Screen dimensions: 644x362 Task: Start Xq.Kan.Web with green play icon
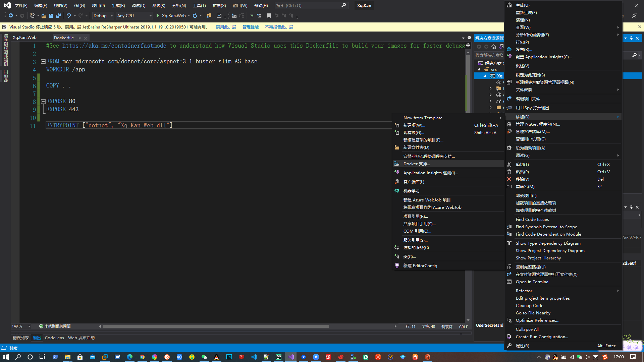click(x=158, y=16)
